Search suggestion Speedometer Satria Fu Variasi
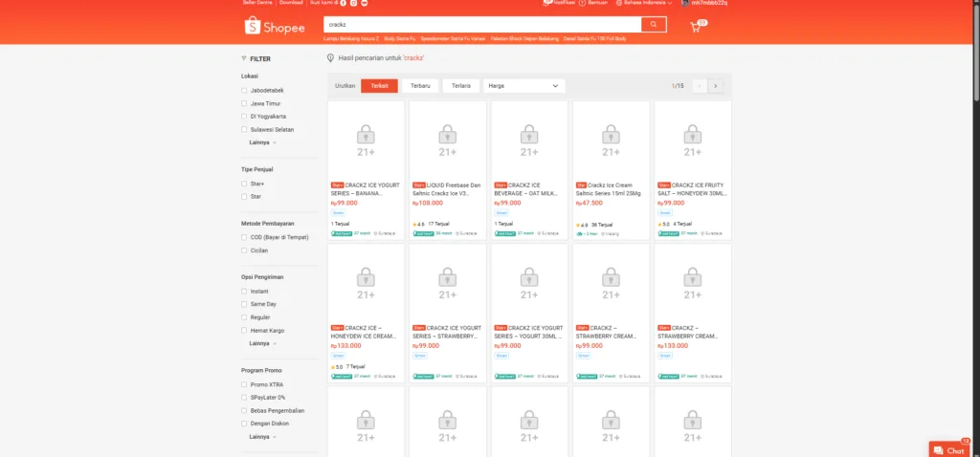980x457 pixels. pos(453,38)
